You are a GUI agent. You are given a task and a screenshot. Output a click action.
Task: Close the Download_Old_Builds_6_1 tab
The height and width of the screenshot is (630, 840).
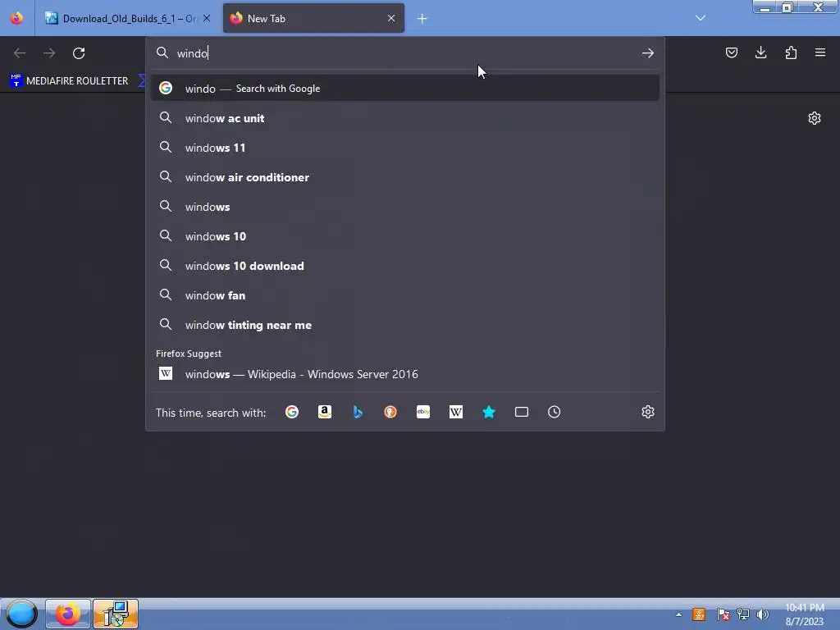pyautogui.click(x=207, y=18)
